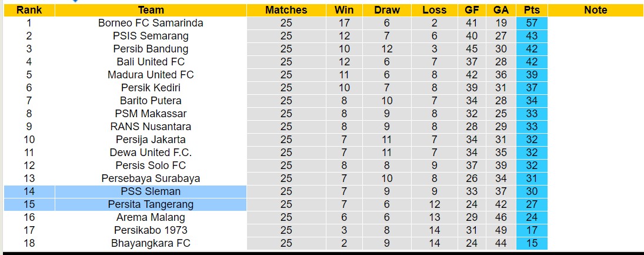Open Borneo FC Samarinda team link
Viewport: 644px width, 255px height.
tap(151, 23)
